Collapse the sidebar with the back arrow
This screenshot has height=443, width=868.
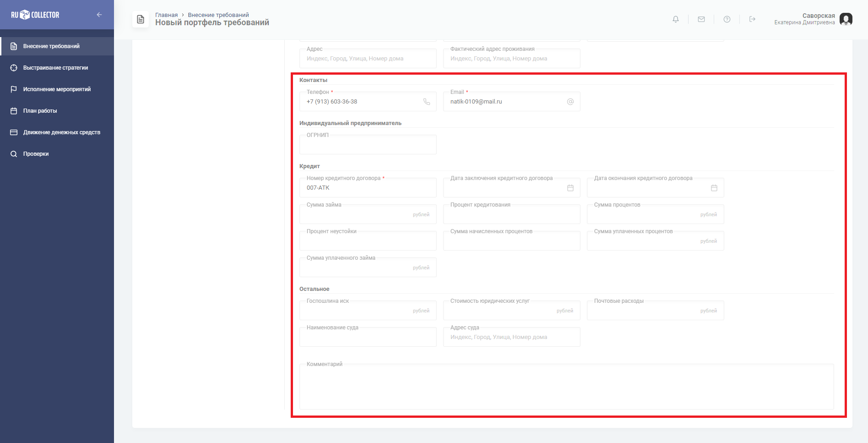(x=99, y=15)
